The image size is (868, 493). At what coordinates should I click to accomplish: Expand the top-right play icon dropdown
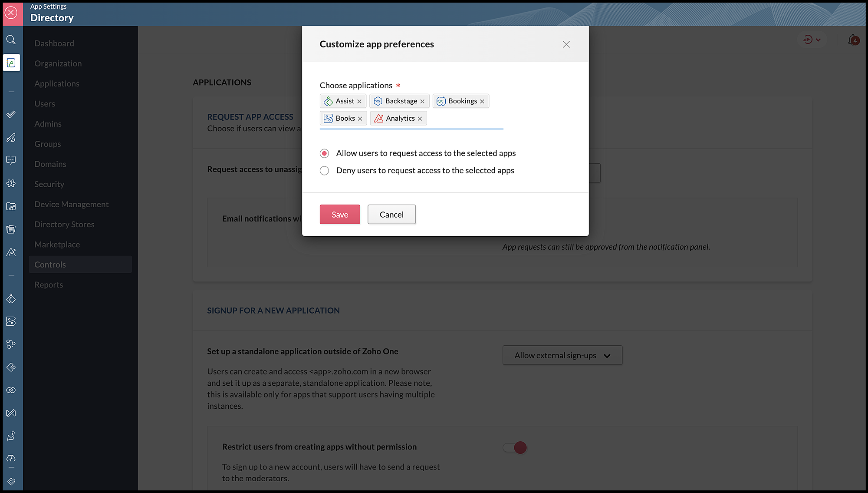click(x=812, y=40)
